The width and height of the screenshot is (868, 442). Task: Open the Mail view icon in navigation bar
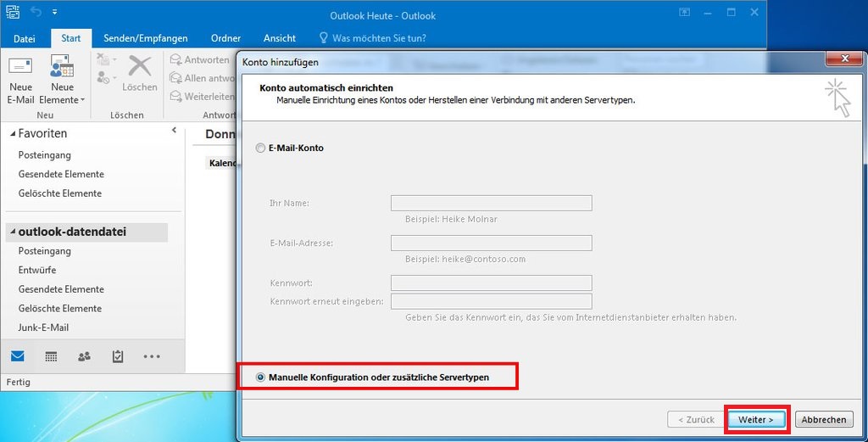[18, 356]
